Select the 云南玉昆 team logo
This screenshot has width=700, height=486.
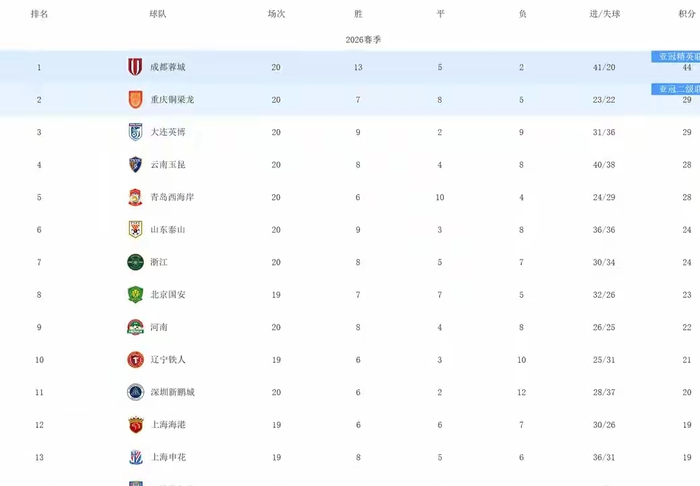tap(135, 164)
